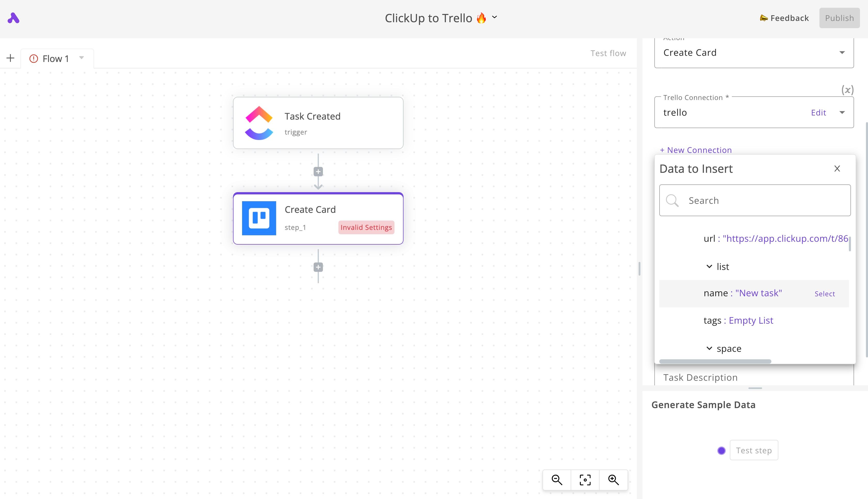Click the ClickUp to Trello title
The width and height of the screenshot is (868, 499).
click(x=428, y=18)
